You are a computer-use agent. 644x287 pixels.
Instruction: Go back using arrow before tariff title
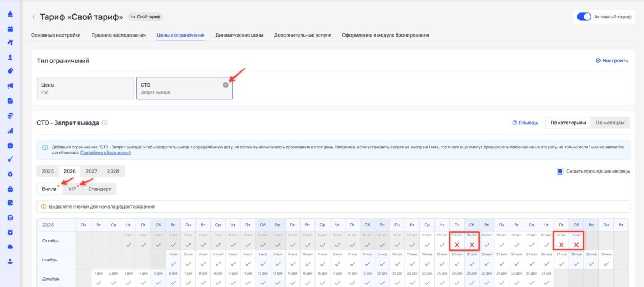33,17
